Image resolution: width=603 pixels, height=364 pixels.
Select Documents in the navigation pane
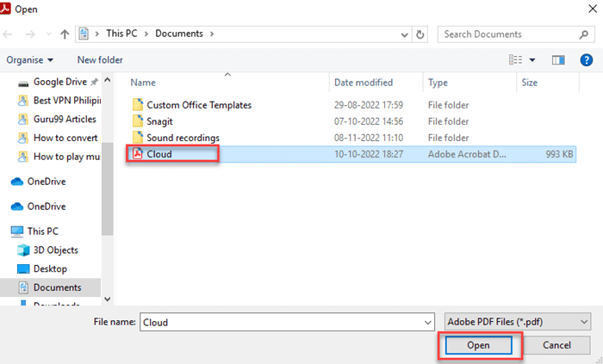pos(58,287)
